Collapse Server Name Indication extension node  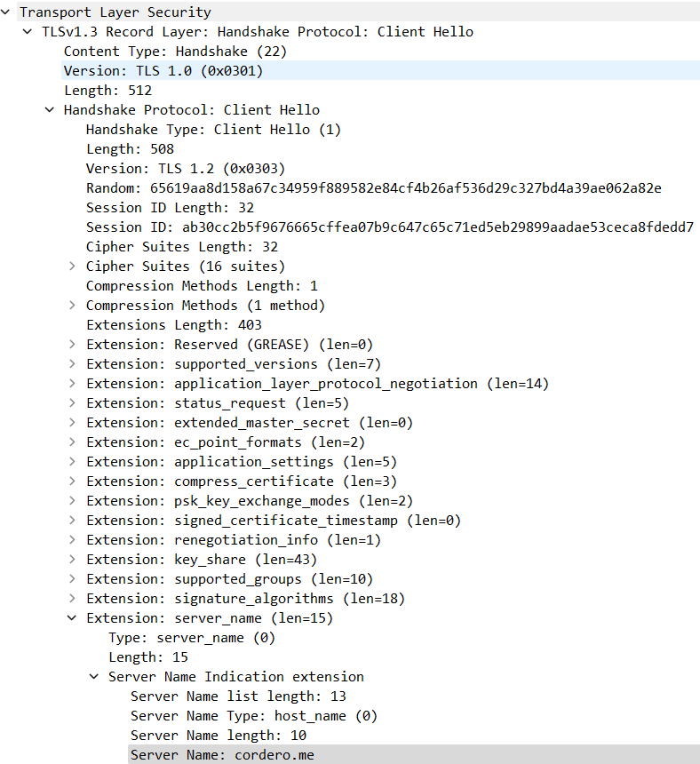(94, 676)
